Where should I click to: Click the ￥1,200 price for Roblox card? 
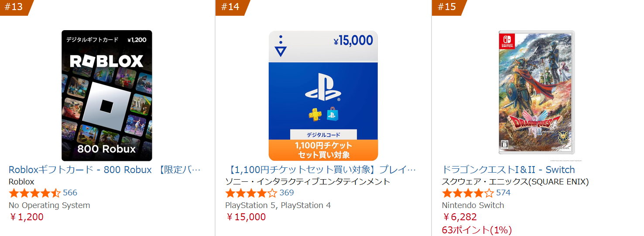[x=27, y=217]
